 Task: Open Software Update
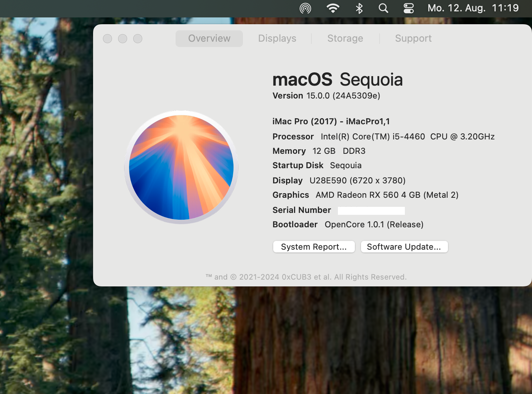[x=404, y=247]
